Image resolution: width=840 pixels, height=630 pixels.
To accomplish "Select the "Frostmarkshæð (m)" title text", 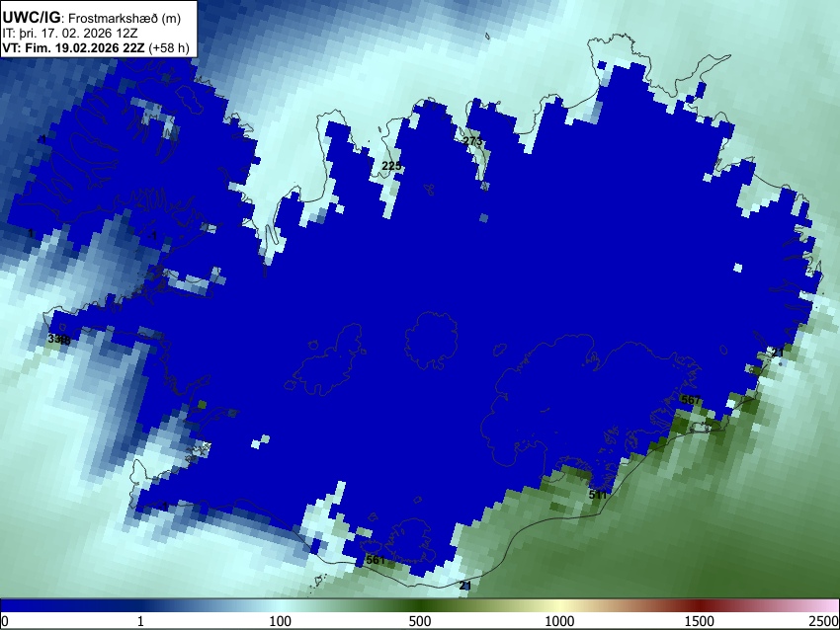I will point(125,19).
